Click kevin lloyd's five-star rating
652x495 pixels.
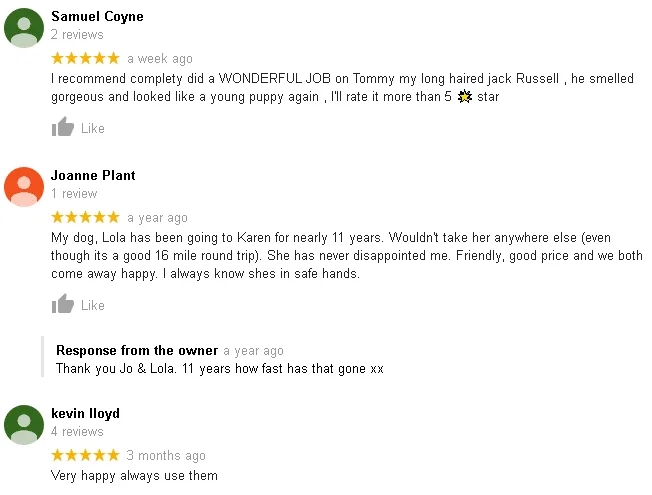point(85,456)
